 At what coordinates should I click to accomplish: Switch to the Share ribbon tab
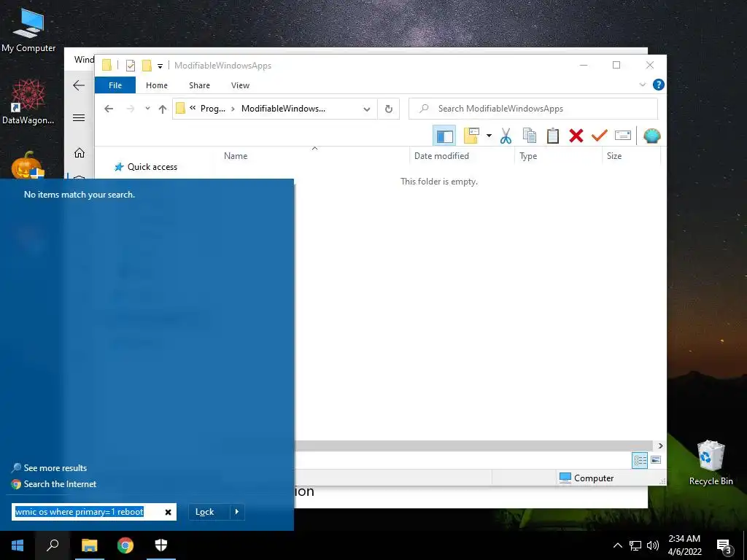(199, 85)
